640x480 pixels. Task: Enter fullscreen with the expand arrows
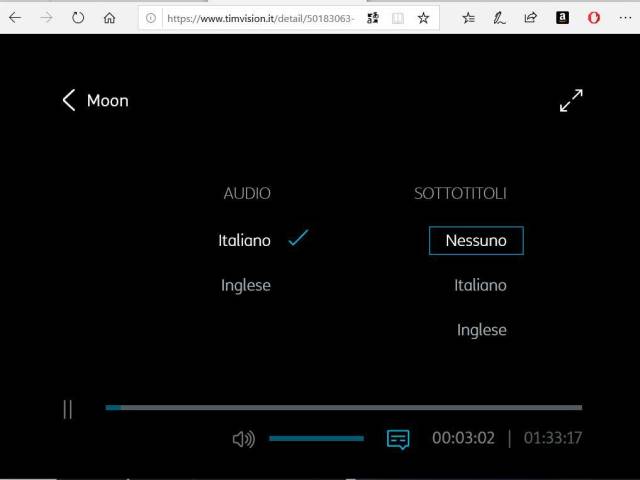(571, 101)
